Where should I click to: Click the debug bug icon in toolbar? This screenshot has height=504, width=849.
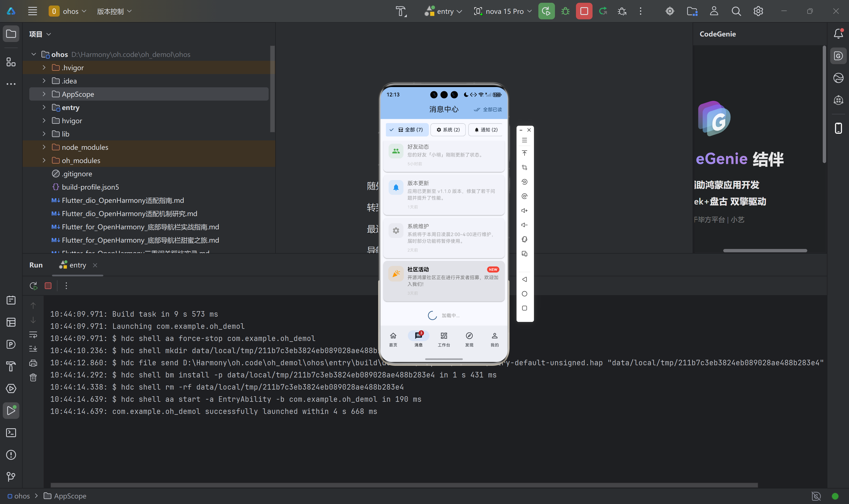(565, 11)
